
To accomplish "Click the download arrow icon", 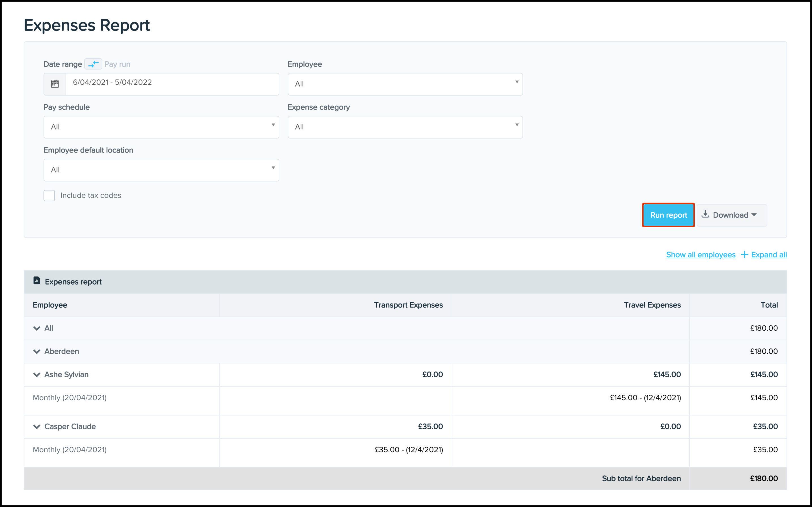I will 705,214.
